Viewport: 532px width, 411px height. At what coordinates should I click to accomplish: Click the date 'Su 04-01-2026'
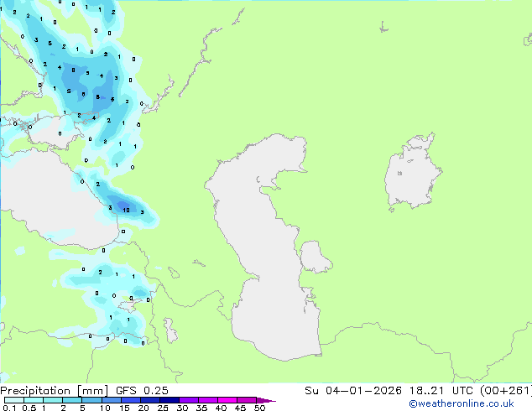353,391
